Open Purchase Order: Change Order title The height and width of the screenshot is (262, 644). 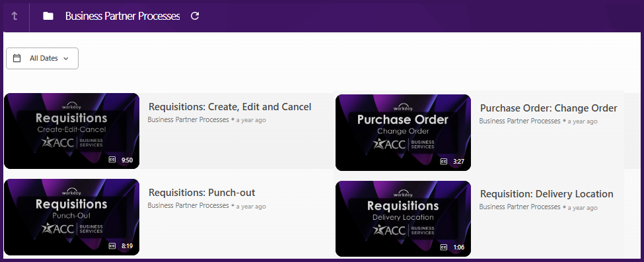[x=549, y=108]
